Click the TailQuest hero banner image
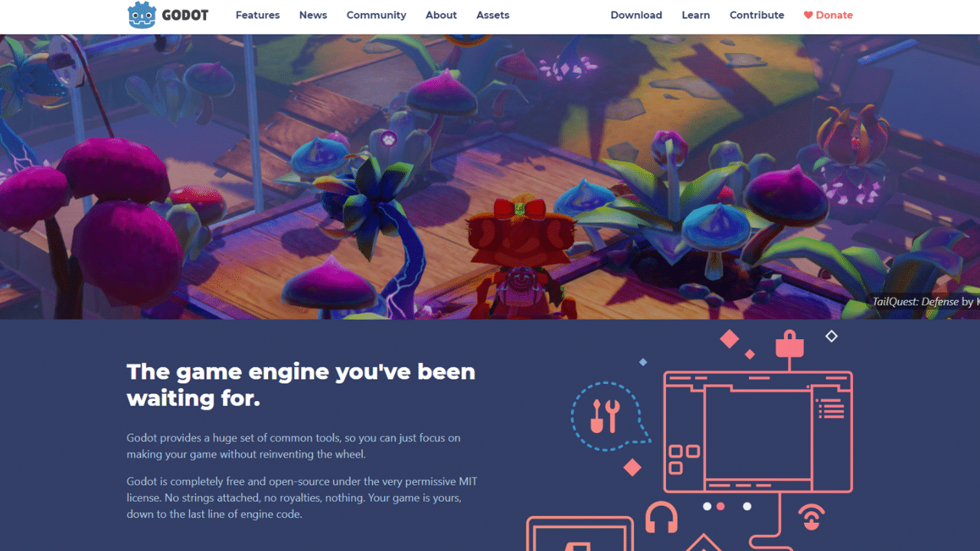This screenshot has width=980, height=551. pyautogui.click(x=490, y=177)
